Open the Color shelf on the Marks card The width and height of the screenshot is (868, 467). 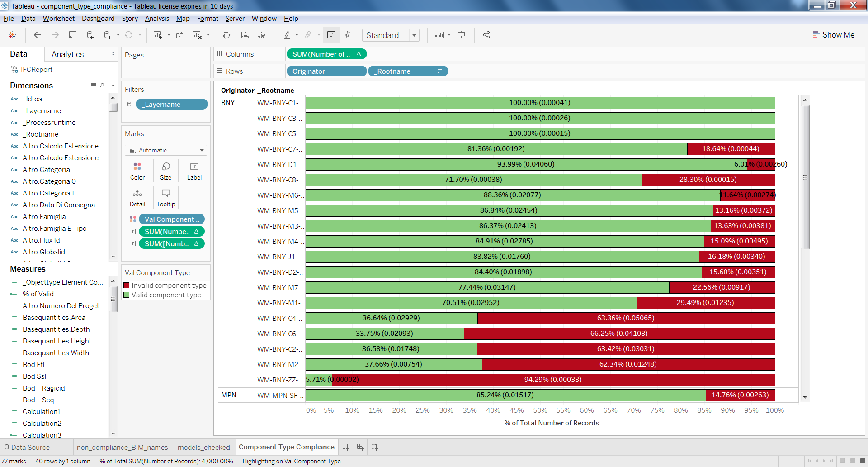click(137, 171)
